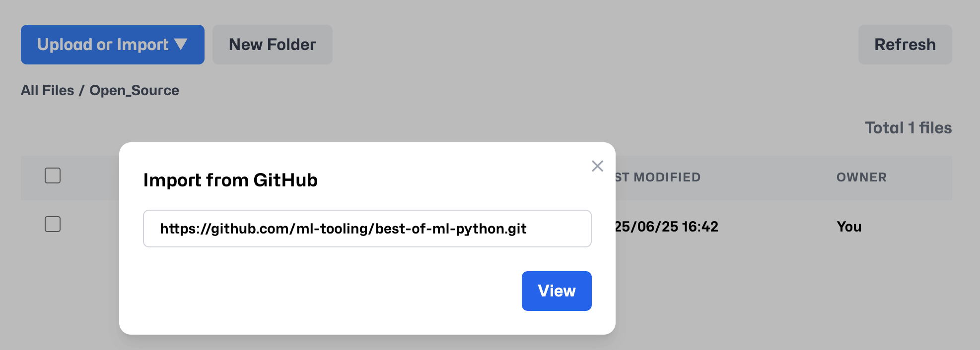Close the Import from GitHub dialog
This screenshot has width=980, height=350.
[597, 166]
